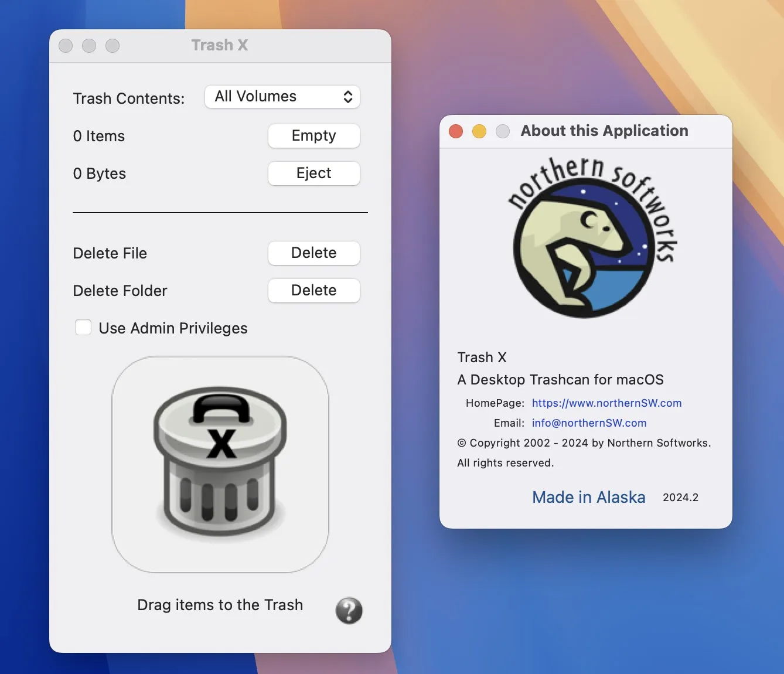Open help with the question mark icon
This screenshot has height=674, width=784.
point(349,611)
